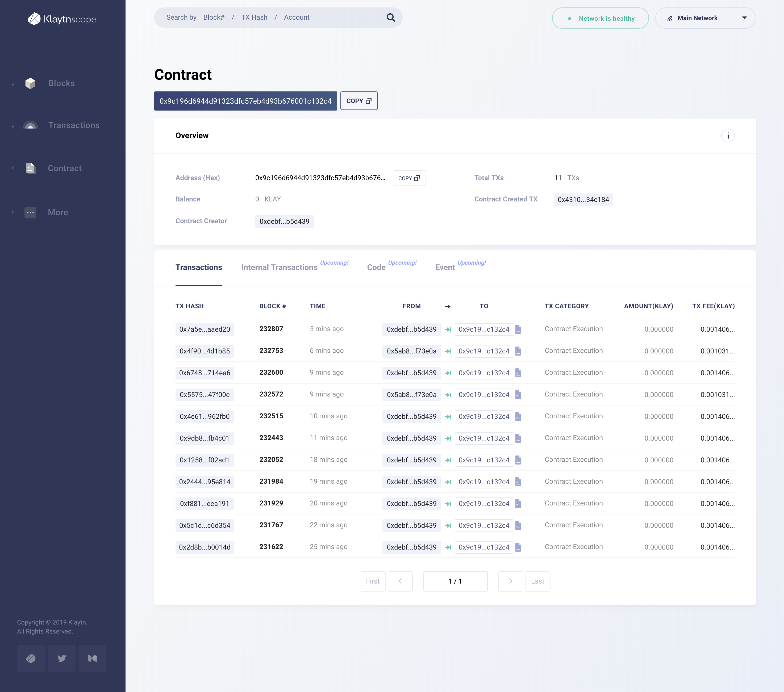784x692 pixels.
Task: Click the search magnifier icon
Action: coord(390,18)
